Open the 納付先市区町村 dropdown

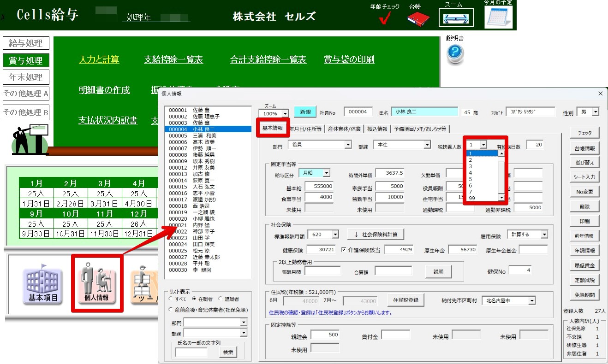pos(532,301)
